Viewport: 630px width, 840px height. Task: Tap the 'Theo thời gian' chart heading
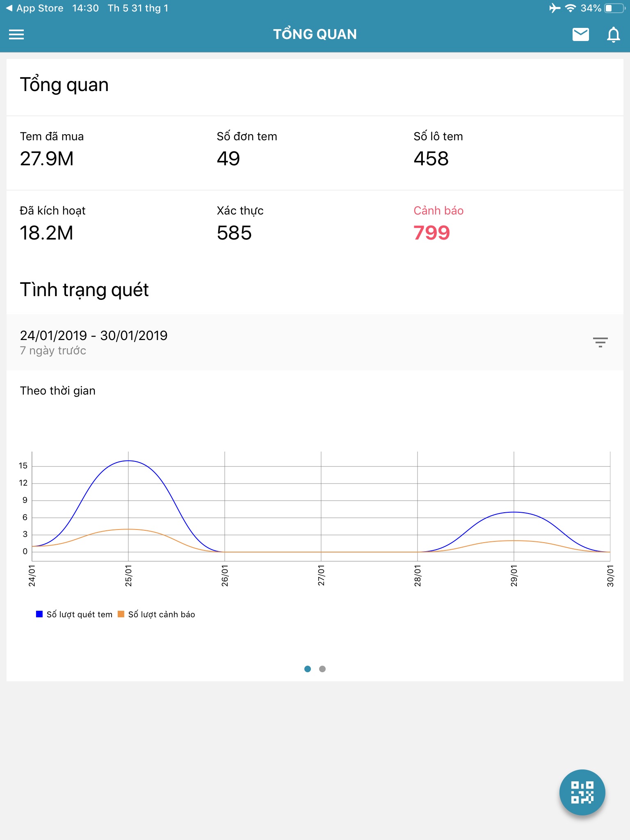(x=57, y=390)
